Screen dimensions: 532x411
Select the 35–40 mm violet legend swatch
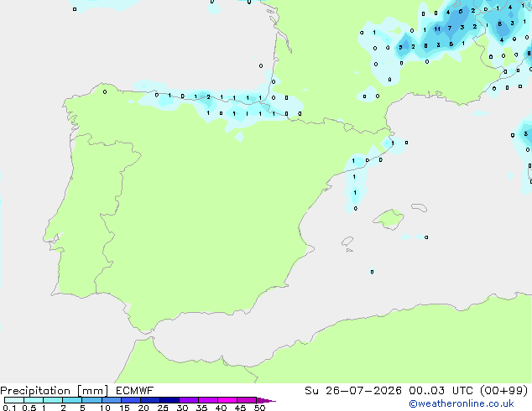point(207,400)
